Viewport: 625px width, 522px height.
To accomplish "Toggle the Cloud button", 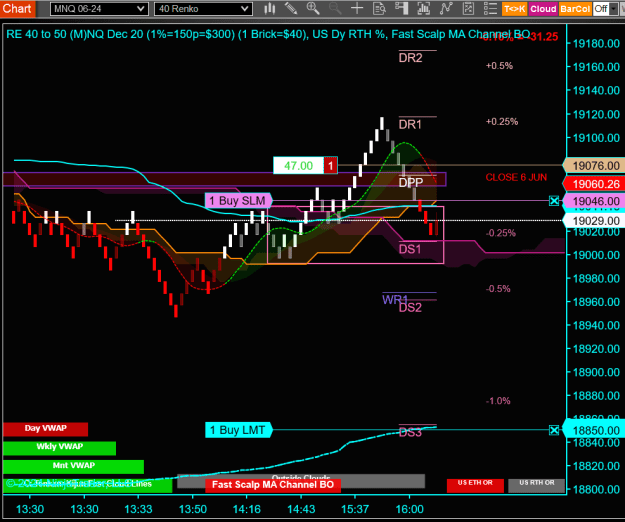I will [x=543, y=9].
